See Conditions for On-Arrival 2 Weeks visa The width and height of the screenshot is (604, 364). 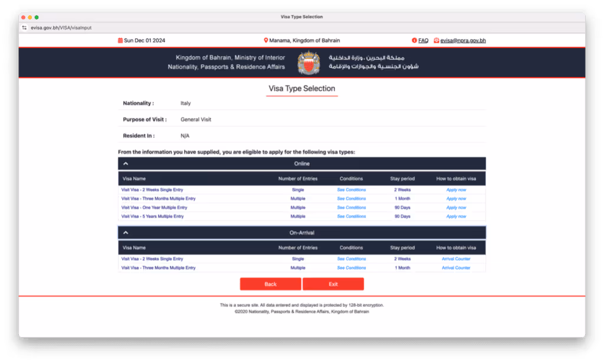[352, 259]
